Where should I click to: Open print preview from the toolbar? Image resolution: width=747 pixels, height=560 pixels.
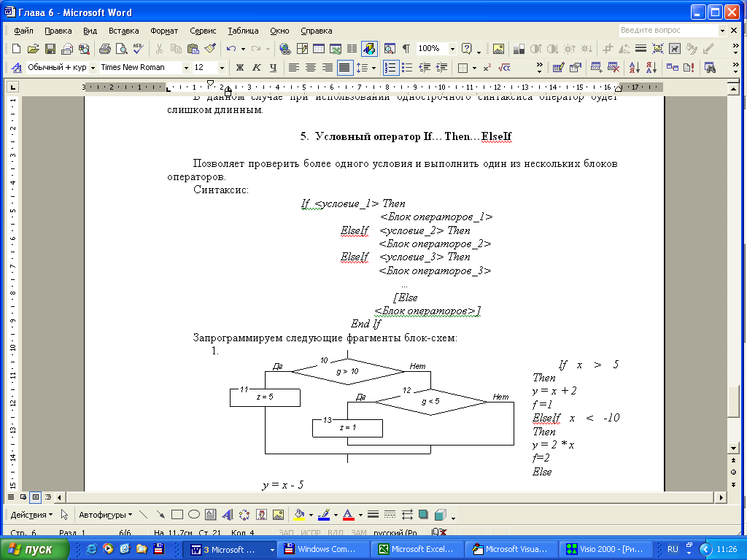pyautogui.click(x=122, y=49)
